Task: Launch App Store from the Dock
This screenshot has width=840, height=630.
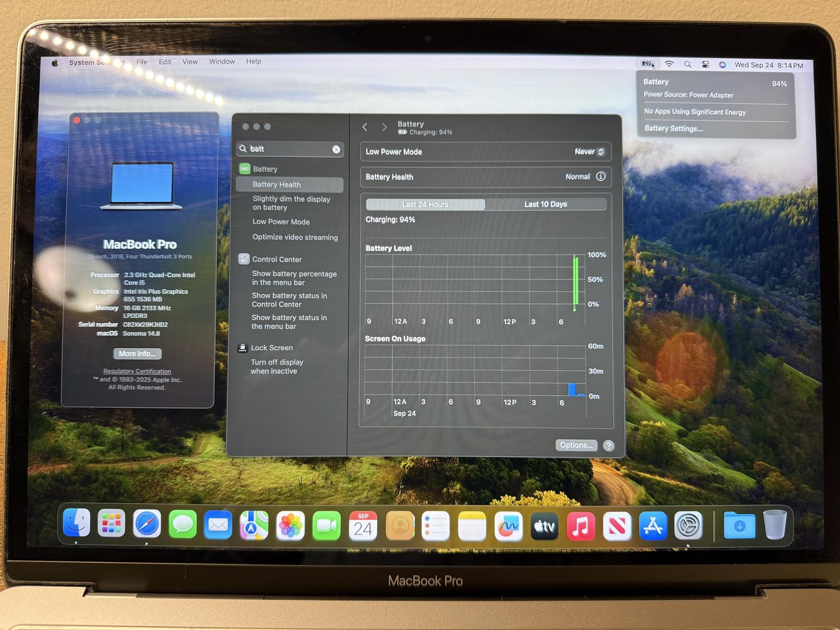Action: pyautogui.click(x=653, y=526)
